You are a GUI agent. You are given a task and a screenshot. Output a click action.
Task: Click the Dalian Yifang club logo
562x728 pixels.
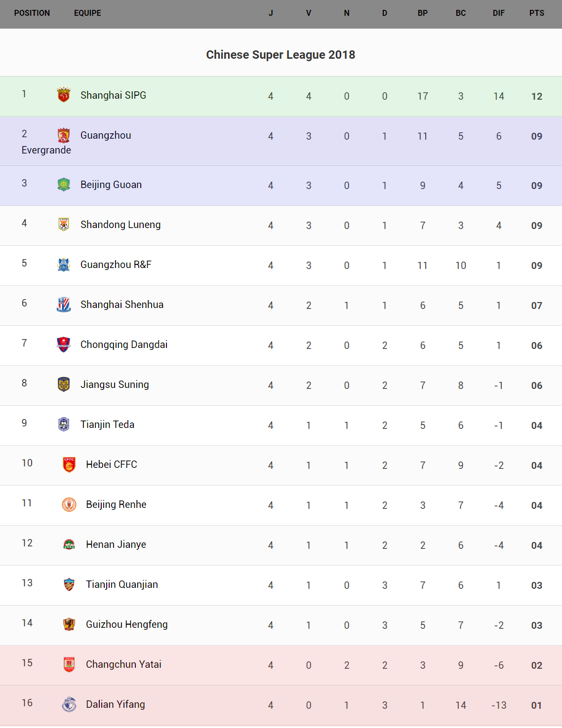point(69,704)
